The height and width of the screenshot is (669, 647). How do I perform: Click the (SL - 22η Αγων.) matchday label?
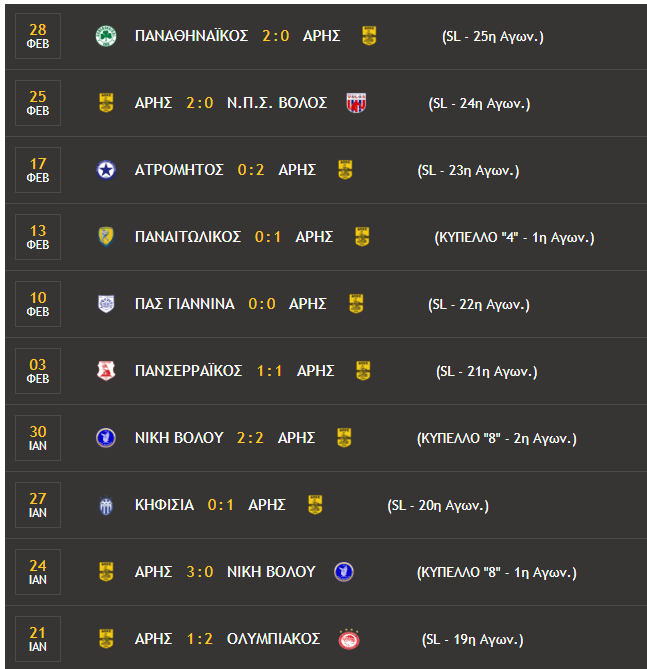pyautogui.click(x=479, y=305)
